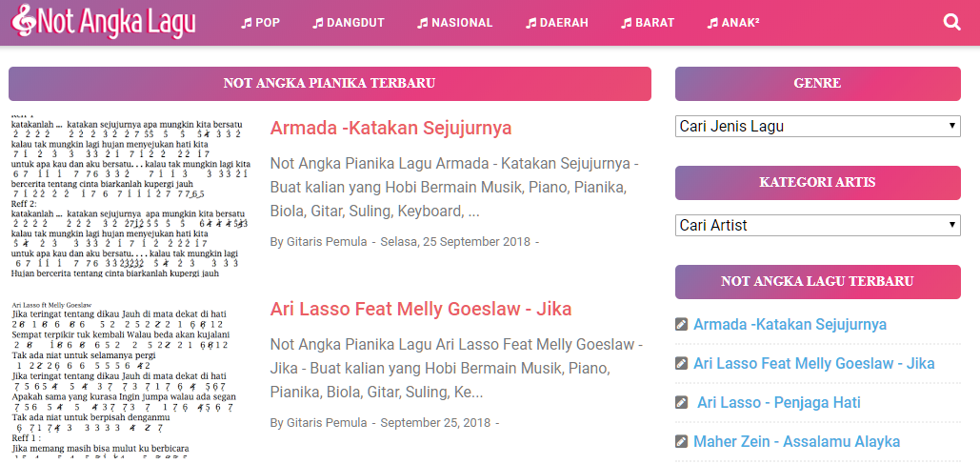Viewport: 980px width, 464px height.
Task: Select the ANAK² menu item
Action: [x=733, y=23]
